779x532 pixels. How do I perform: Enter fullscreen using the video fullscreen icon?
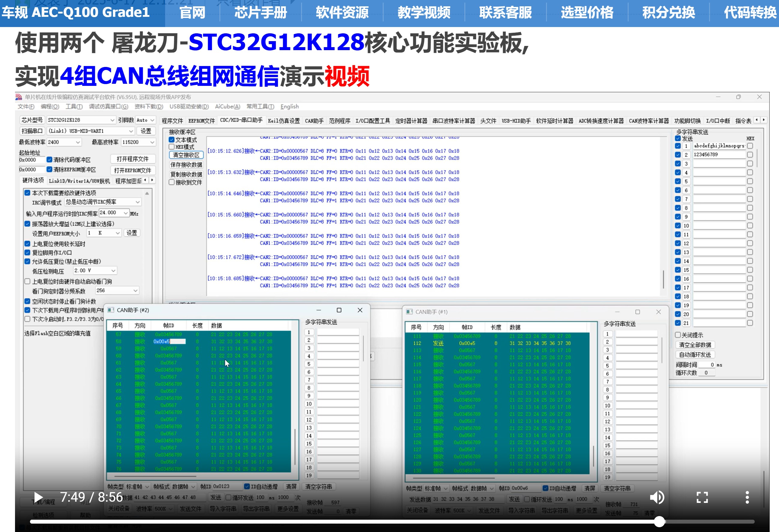click(702, 497)
